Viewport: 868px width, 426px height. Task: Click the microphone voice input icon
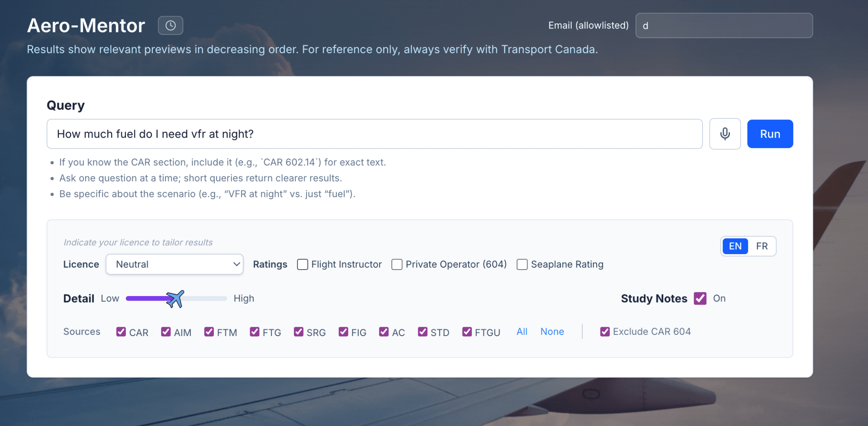pyautogui.click(x=725, y=134)
